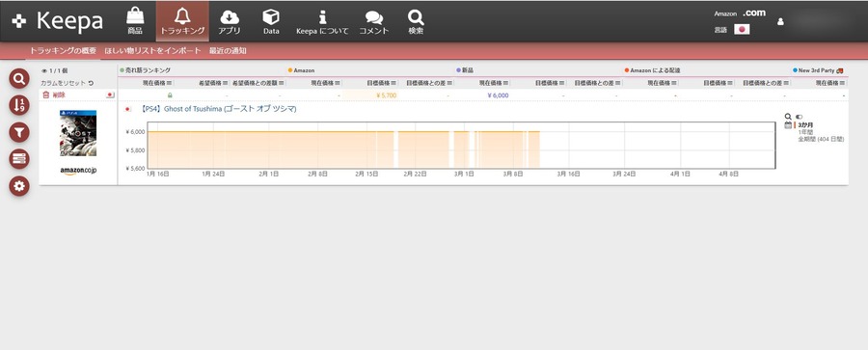Image resolution: width=868 pixels, height=350 pixels.
Task: Open the 希望価格との差額 column menu
Action: click(x=282, y=83)
